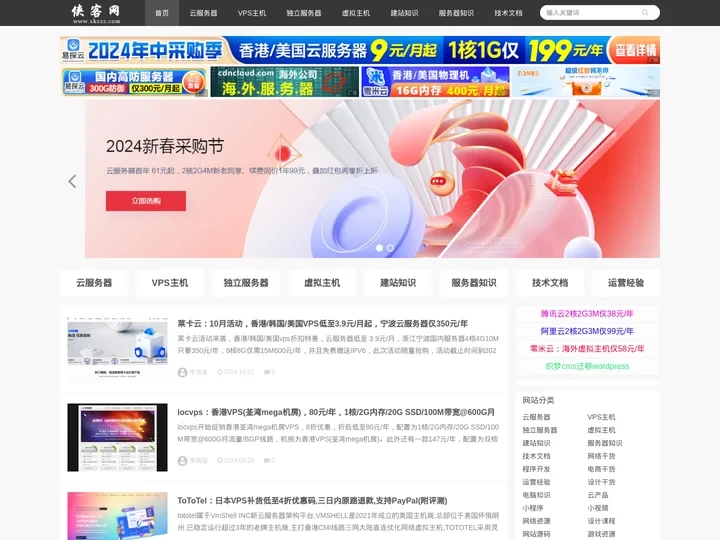Click 查看详情 on the top banner
This screenshot has width=720, height=540.
point(635,50)
